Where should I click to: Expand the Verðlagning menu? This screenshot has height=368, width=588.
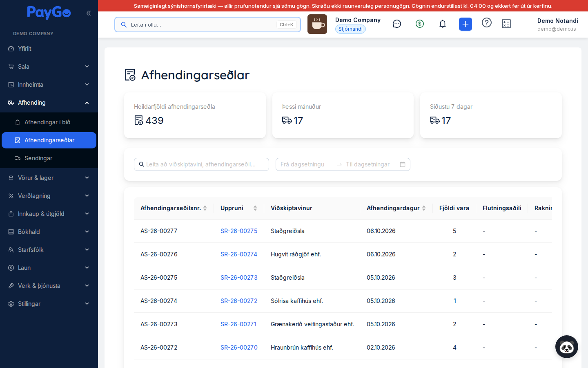click(x=49, y=196)
